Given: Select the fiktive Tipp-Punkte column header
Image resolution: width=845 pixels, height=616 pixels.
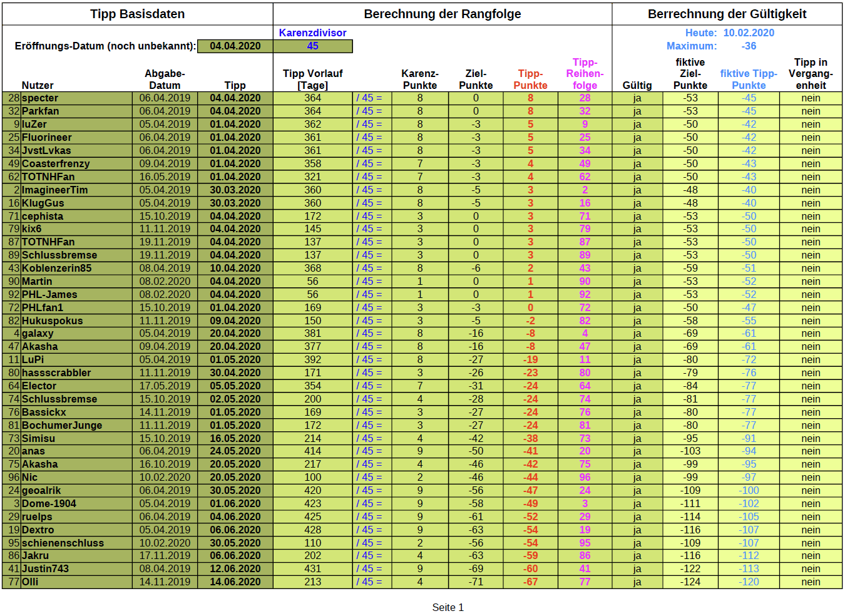Looking at the screenshot, I should (x=749, y=80).
